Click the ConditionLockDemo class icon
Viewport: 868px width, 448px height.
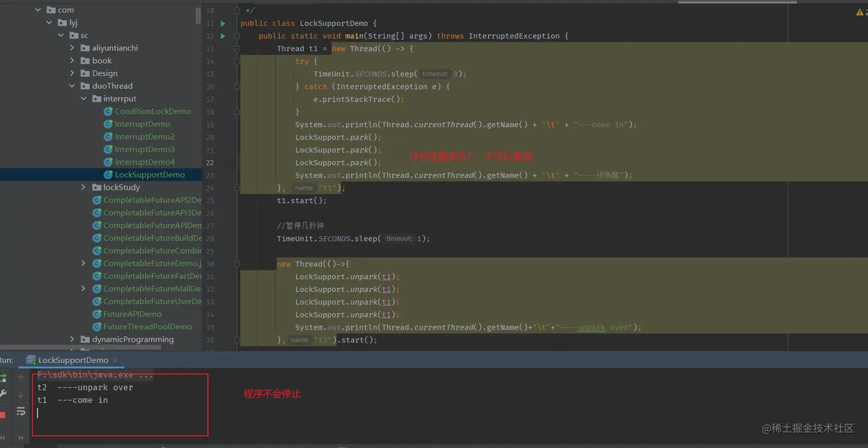pos(108,111)
